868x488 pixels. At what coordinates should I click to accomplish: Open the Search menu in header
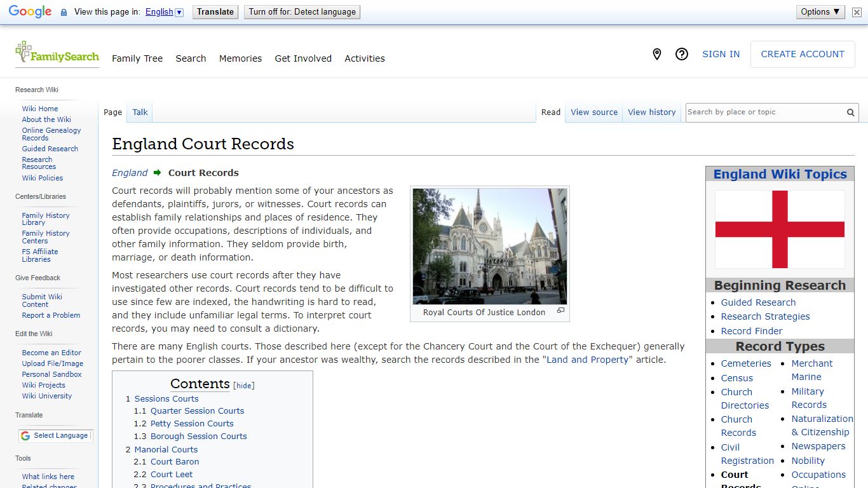[191, 58]
